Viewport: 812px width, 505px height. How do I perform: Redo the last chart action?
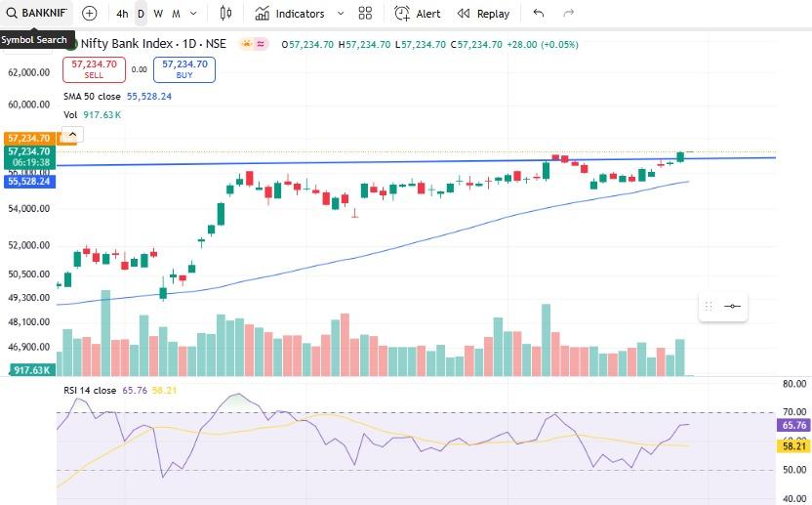click(x=569, y=14)
